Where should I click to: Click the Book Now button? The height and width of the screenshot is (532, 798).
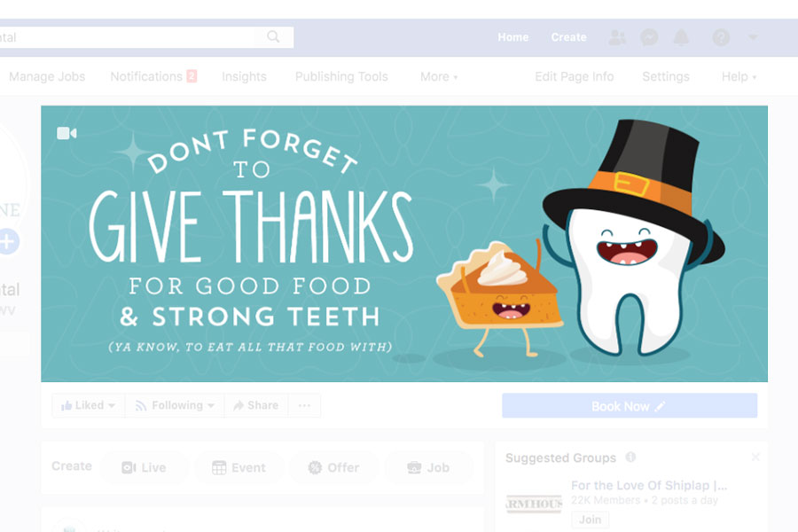point(630,406)
